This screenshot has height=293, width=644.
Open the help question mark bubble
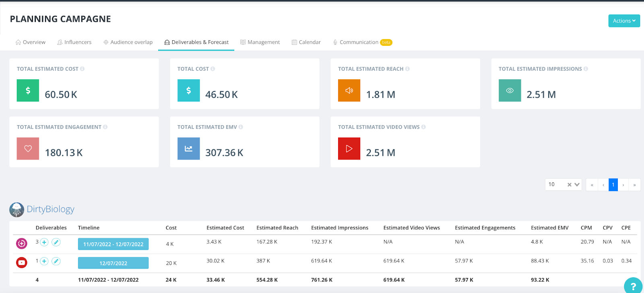pyautogui.click(x=633, y=286)
